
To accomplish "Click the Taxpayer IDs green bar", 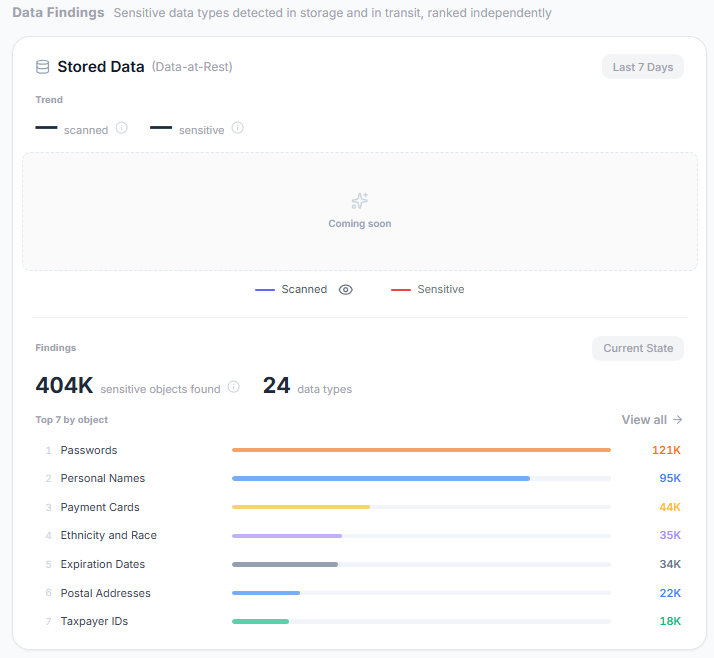I will [260, 621].
